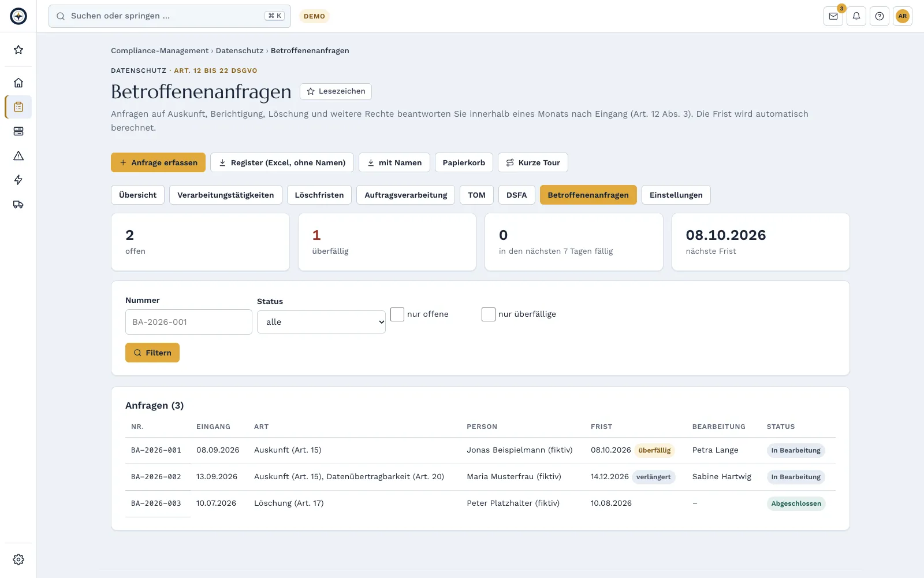The height and width of the screenshot is (578, 924).
Task: Open settings gear in sidebar
Action: coord(18,560)
